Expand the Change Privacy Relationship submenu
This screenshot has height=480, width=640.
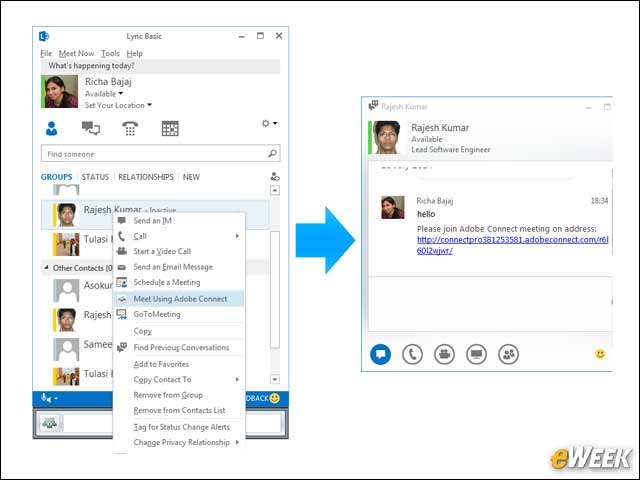pos(237,442)
